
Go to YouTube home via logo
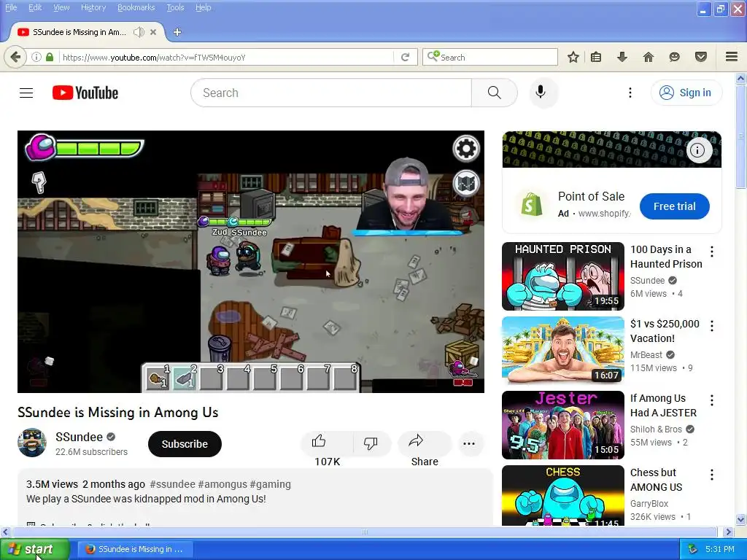click(85, 93)
